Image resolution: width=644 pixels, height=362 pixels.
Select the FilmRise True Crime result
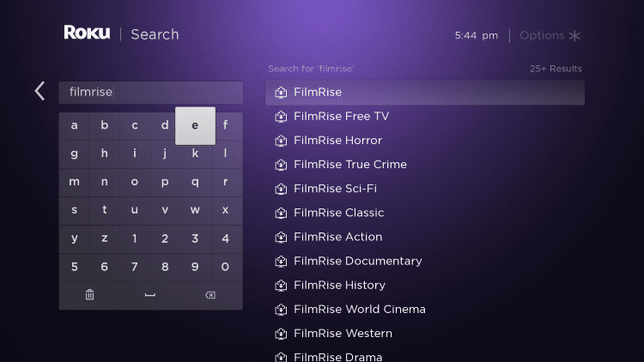[425, 165]
